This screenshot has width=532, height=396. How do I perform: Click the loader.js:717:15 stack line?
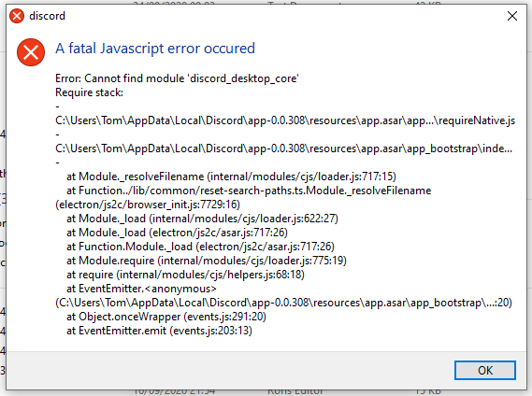click(x=231, y=177)
